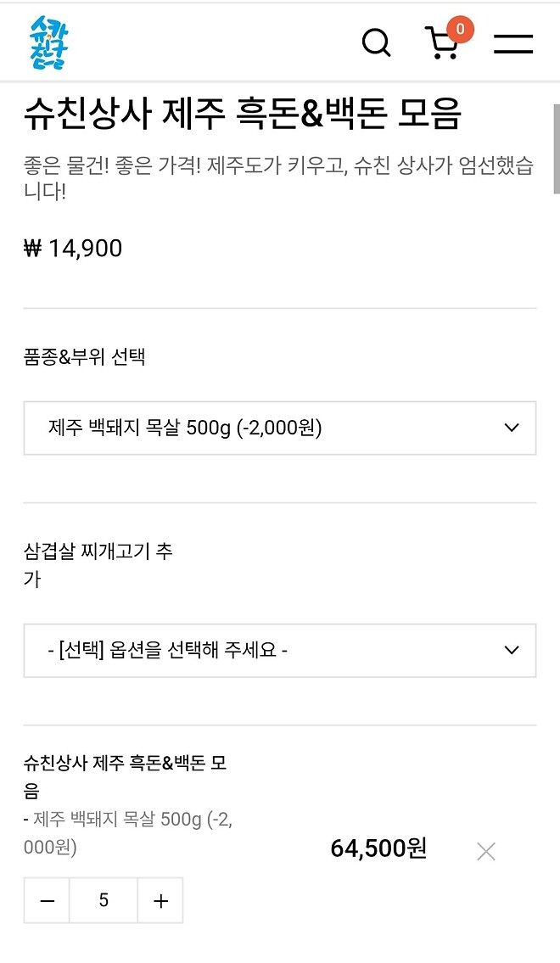560x963 pixels.
Task: Expand the 제주 백돼지 목살 500g selector chevron
Action: point(510,428)
